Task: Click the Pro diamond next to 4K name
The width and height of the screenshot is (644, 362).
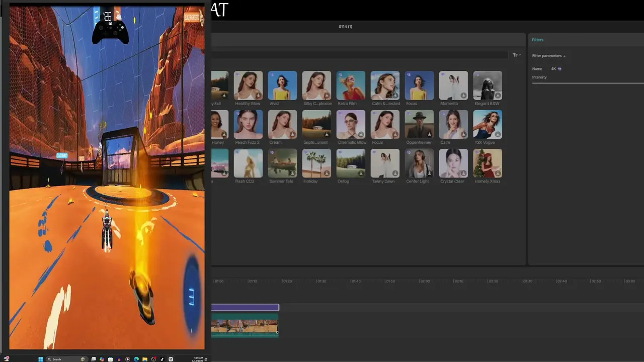Action: pyautogui.click(x=559, y=69)
